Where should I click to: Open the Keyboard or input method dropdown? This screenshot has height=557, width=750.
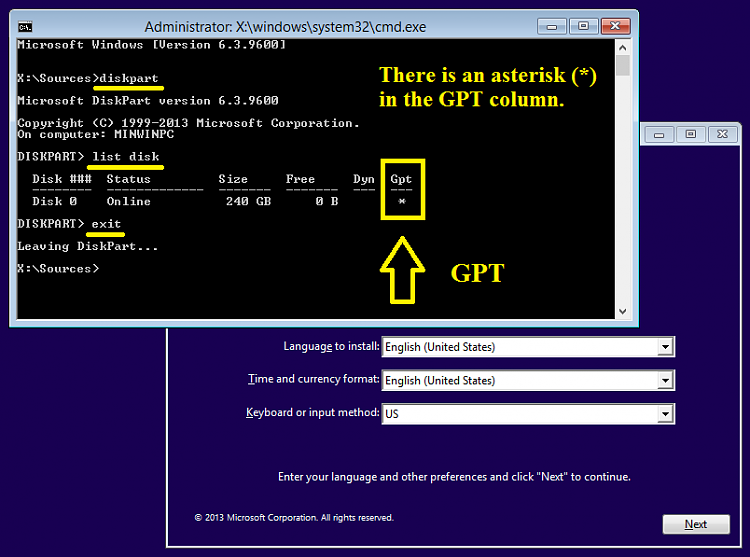point(665,414)
